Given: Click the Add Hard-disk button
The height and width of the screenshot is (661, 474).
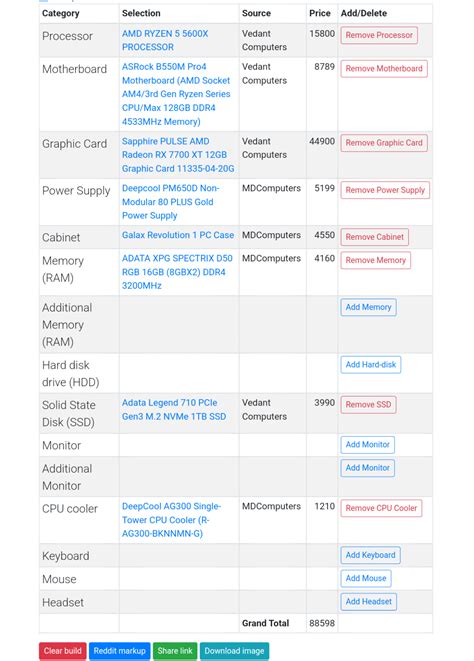Looking at the screenshot, I should pos(371,365).
